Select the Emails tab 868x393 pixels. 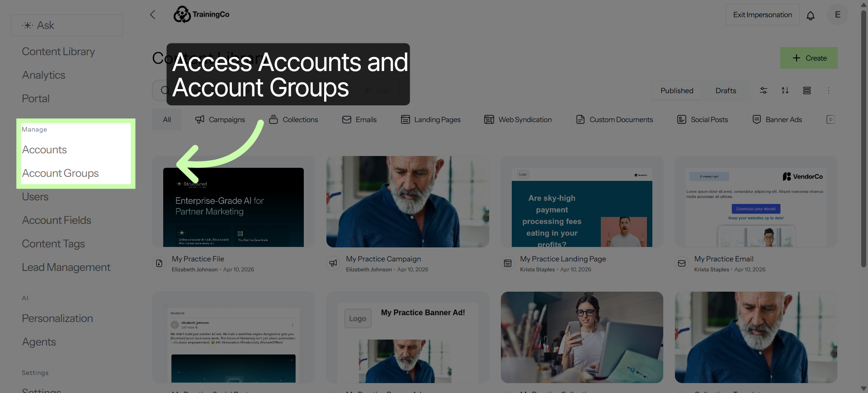(359, 119)
